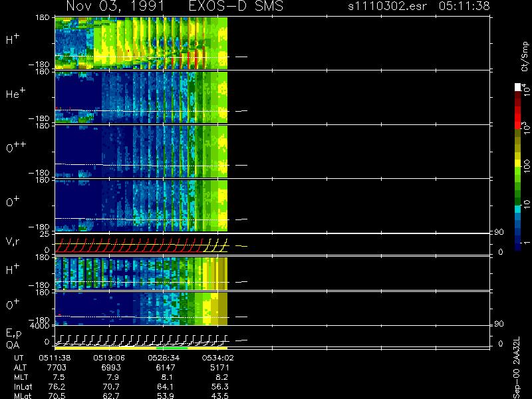Click the file name 's1110302.esr'

point(387,6)
